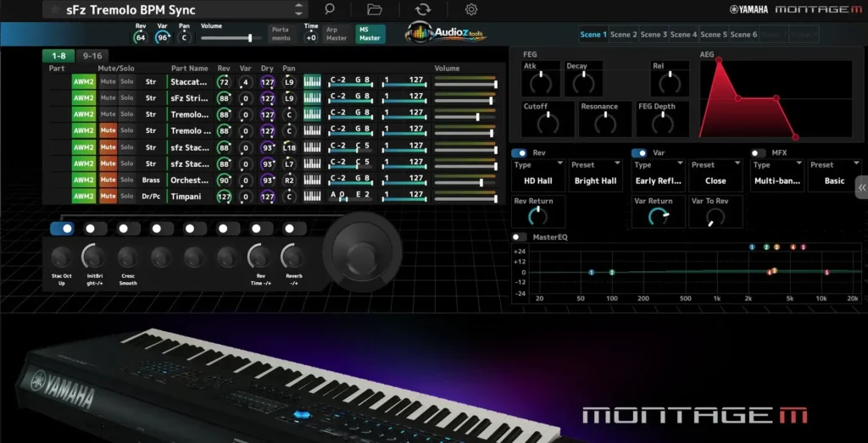Click keyboard icon in Staccat... row
The height and width of the screenshot is (443, 868).
coord(312,81)
